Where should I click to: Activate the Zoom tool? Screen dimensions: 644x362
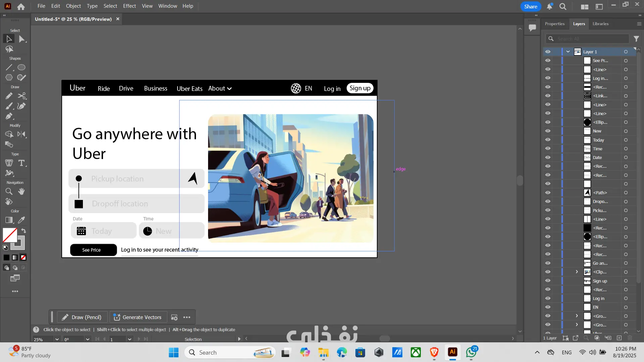point(9,192)
